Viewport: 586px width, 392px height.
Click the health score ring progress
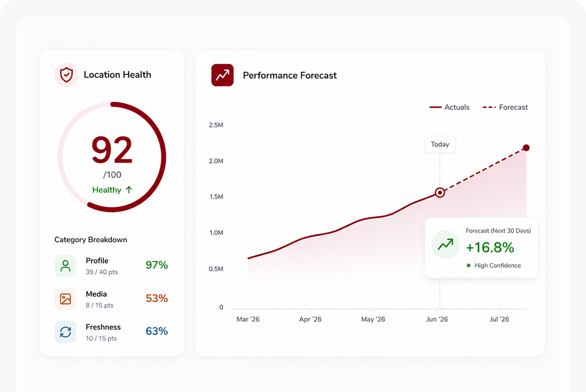(112, 157)
